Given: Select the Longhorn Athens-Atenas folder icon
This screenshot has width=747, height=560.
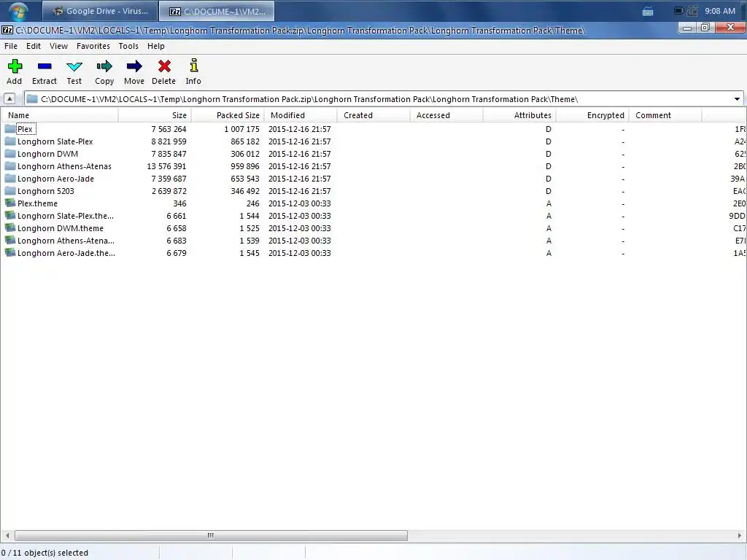Looking at the screenshot, I should pos(10,166).
